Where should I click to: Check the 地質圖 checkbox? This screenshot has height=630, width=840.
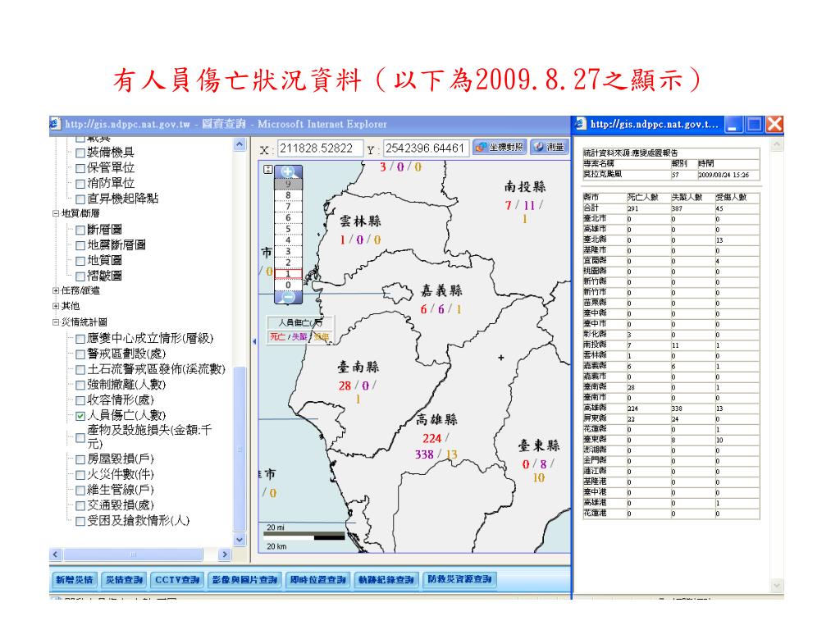coord(80,262)
